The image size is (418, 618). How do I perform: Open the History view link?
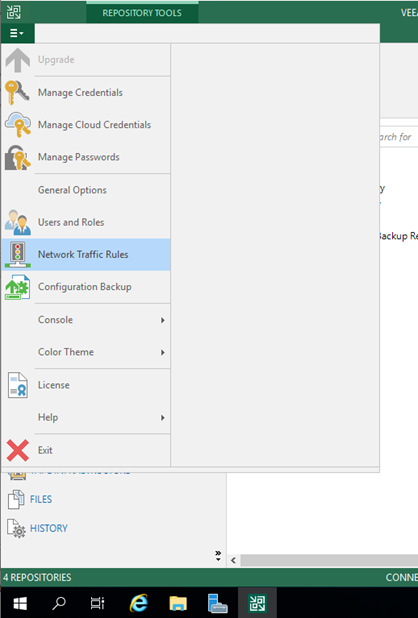pos(49,528)
